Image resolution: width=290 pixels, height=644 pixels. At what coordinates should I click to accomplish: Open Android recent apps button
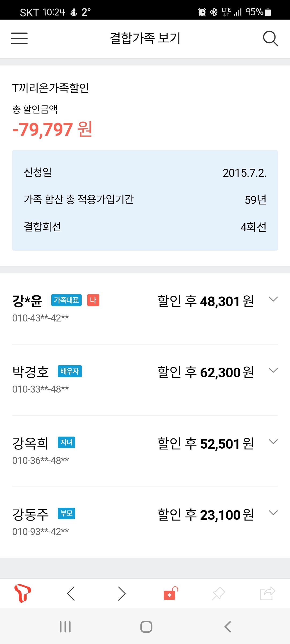[x=65, y=627]
